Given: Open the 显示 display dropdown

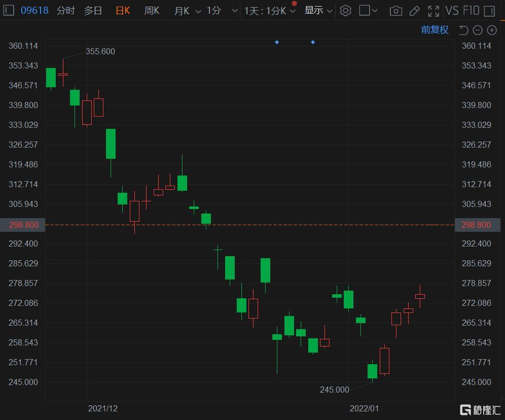Looking at the screenshot, I should 318,11.
